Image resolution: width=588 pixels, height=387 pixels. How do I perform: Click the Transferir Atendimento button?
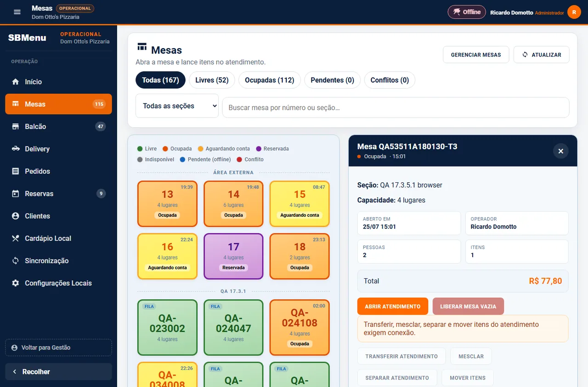[x=401, y=356]
